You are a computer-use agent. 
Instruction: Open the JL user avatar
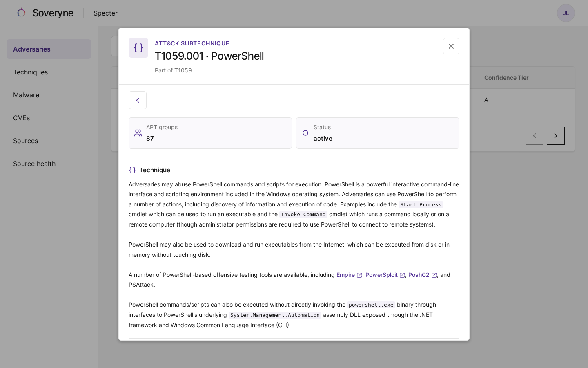point(566,13)
